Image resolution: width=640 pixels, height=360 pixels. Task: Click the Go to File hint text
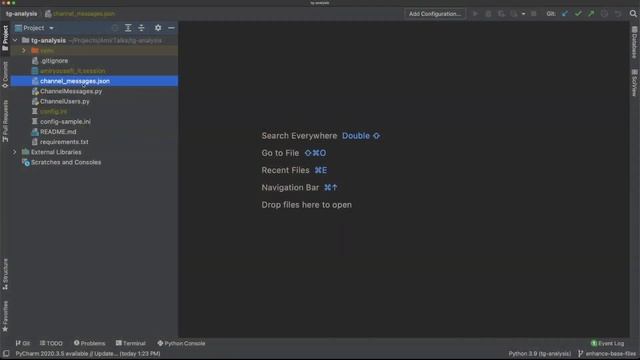(280, 153)
